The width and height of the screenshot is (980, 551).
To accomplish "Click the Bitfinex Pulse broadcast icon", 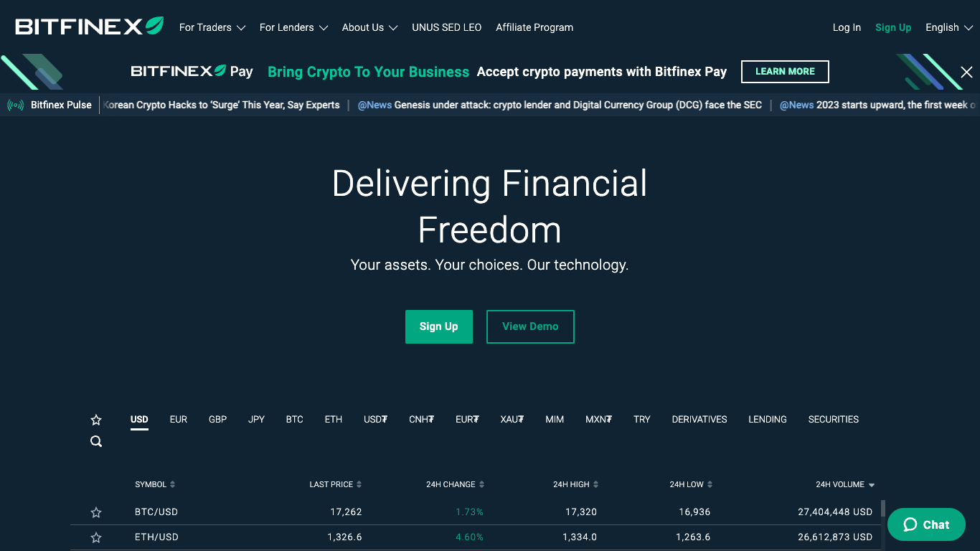I will click(16, 105).
